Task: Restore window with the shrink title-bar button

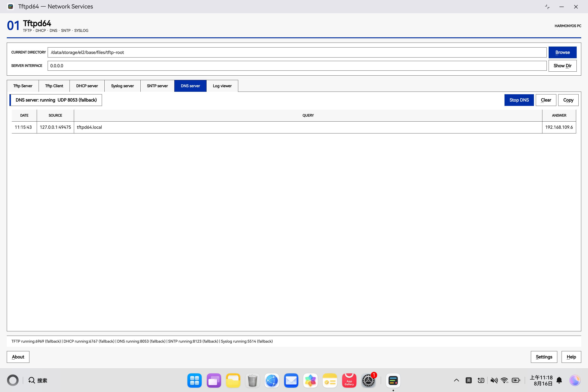Action: 547,7
